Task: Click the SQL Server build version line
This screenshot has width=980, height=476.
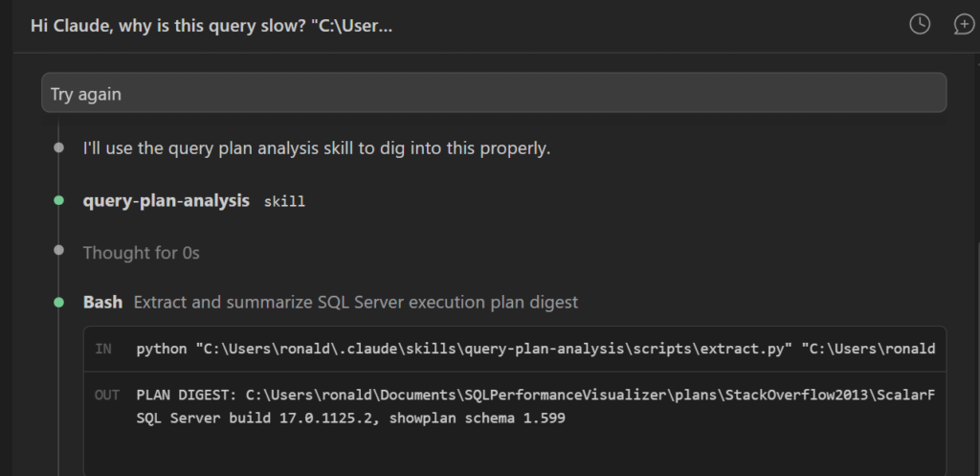Action: pyautogui.click(x=350, y=418)
